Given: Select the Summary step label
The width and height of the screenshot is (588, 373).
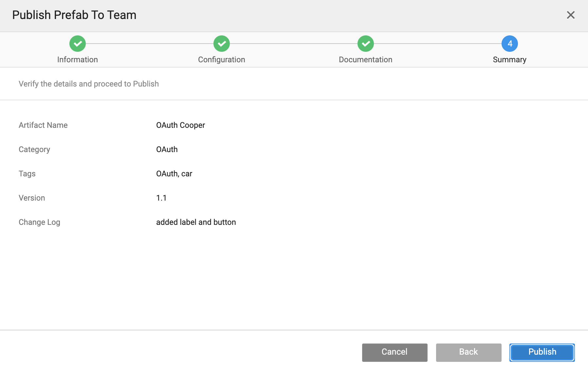Looking at the screenshot, I should pyautogui.click(x=510, y=60).
